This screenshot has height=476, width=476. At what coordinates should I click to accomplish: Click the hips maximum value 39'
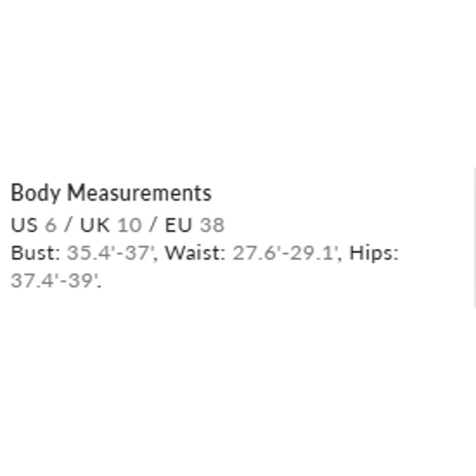tap(82, 281)
